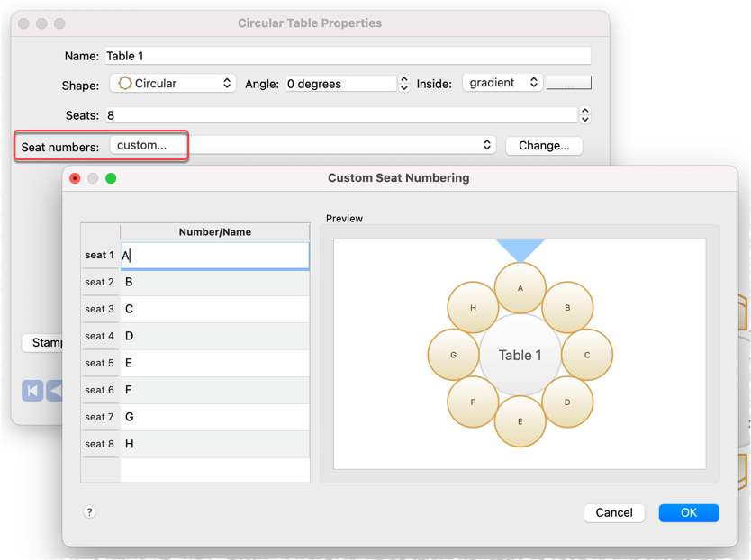Open the Inside gradient dropdown
This screenshot has height=560, width=751.
pyautogui.click(x=502, y=83)
